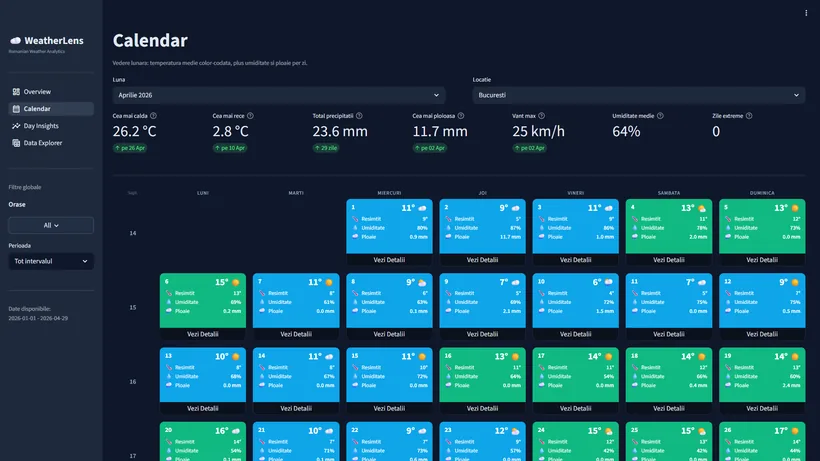Click the partly sunny icon on day 4
This screenshot has width=820, height=461.
click(702, 208)
